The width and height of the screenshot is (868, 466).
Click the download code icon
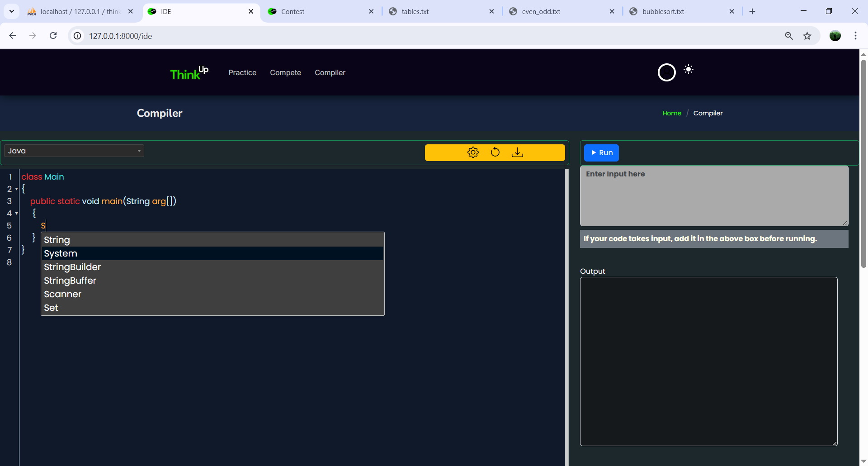[517, 152]
